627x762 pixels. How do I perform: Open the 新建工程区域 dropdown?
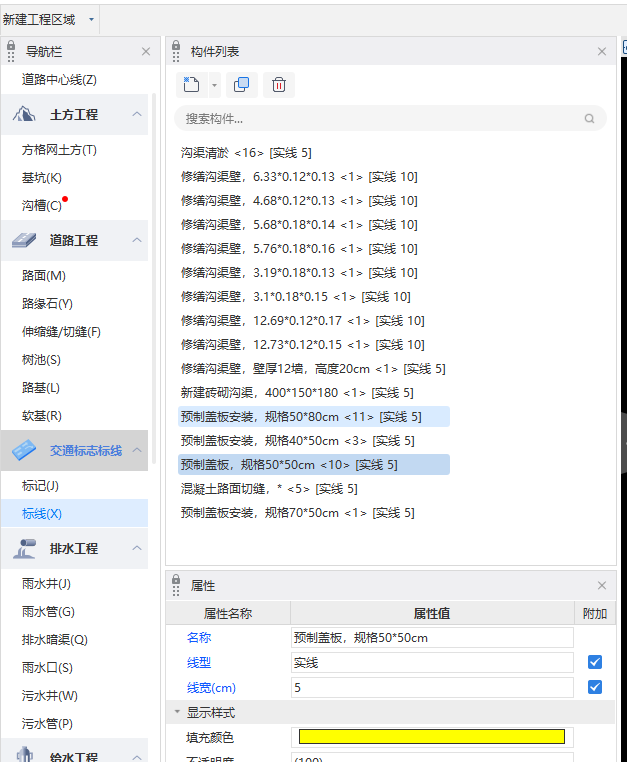pyautogui.click(x=91, y=19)
